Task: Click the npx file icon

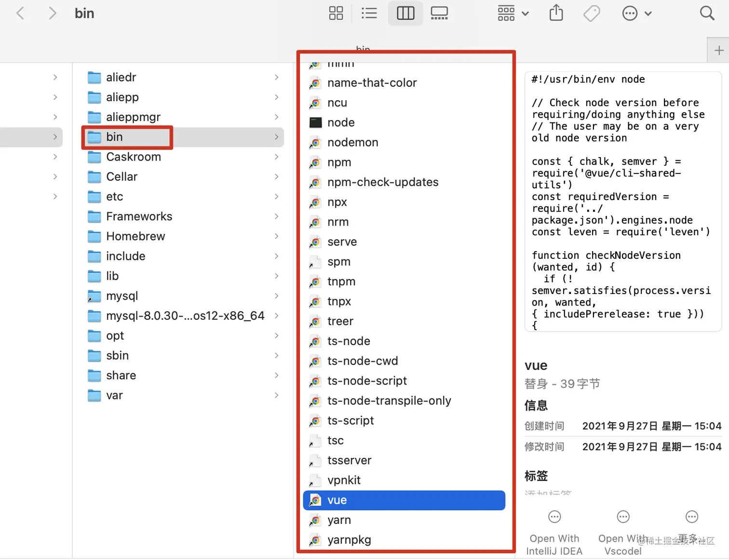Action: (x=315, y=202)
